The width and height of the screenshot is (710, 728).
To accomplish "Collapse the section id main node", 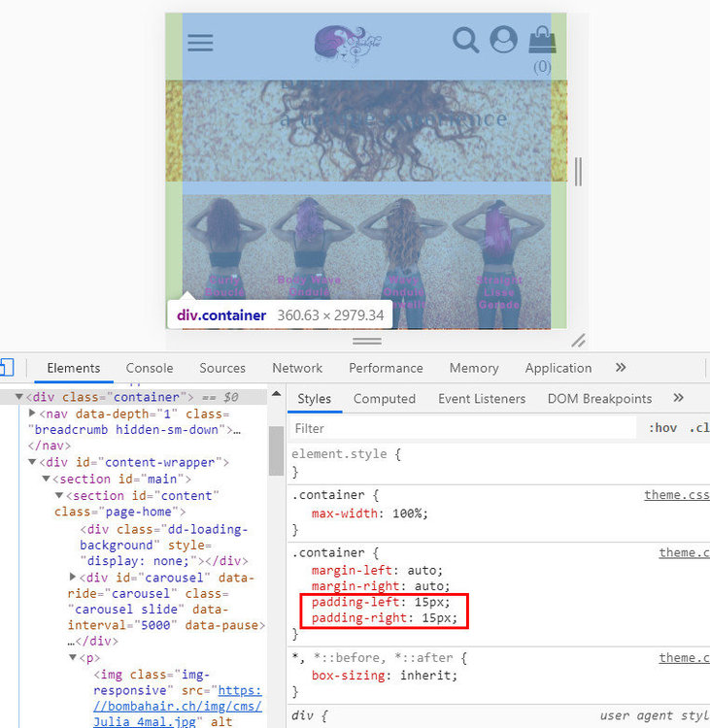I will [x=46, y=479].
